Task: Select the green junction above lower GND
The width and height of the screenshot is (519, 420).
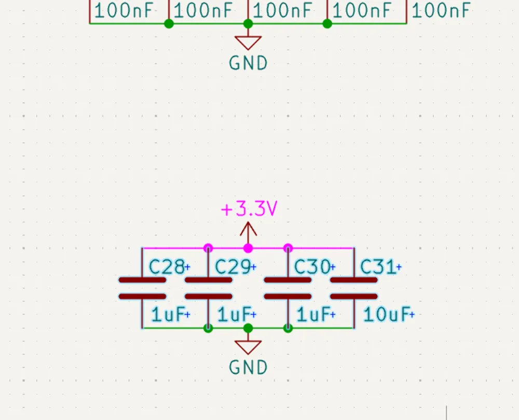Action: pos(248,328)
